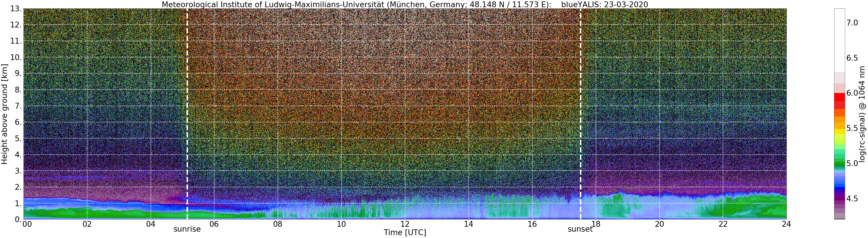Screen dimensions: 868x238
Task: Click time tick label '18'
Action: click(596, 224)
